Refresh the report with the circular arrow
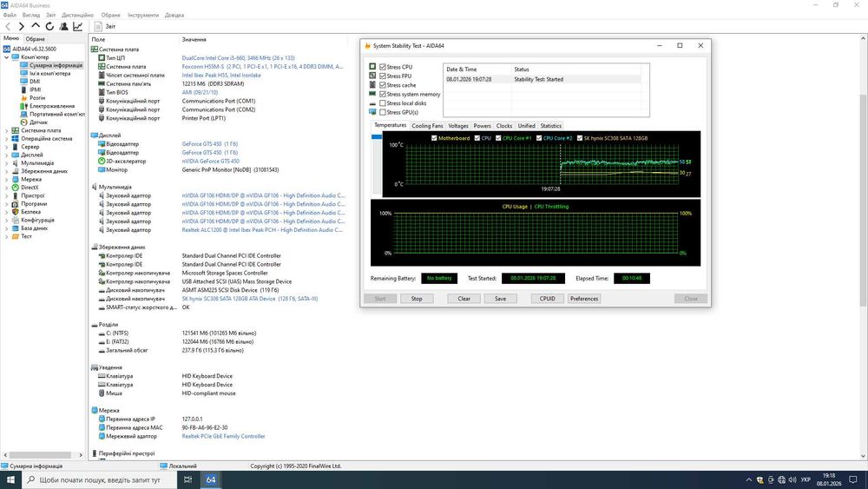 pyautogui.click(x=49, y=26)
